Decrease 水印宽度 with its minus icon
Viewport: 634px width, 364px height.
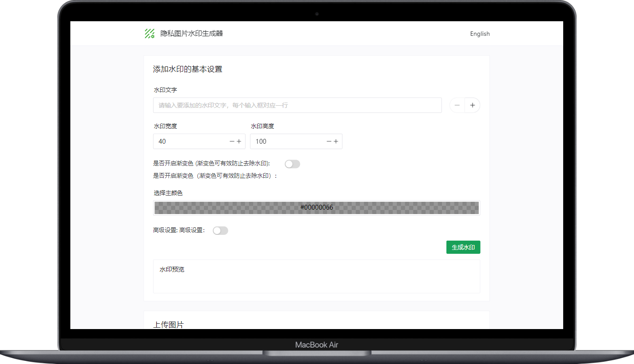[232, 142]
